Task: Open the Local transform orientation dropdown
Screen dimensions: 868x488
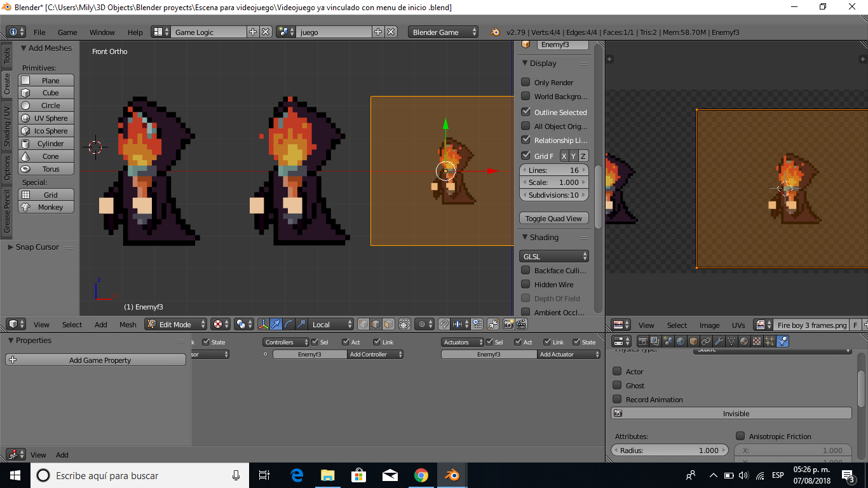Action: click(330, 324)
